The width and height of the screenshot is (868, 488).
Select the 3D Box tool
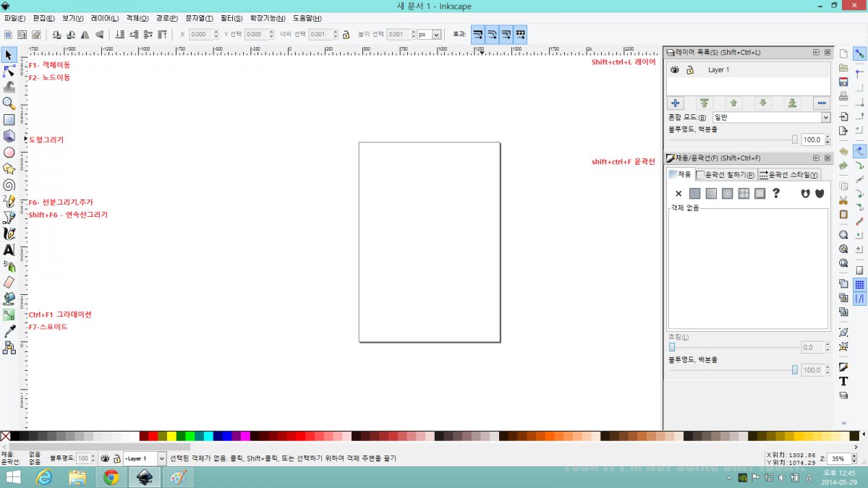click(9, 136)
